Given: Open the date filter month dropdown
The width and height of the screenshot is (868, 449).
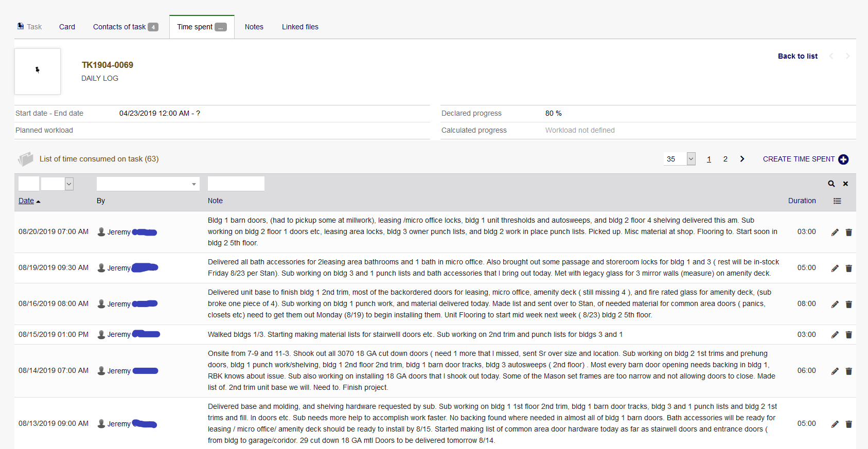Looking at the screenshot, I should click(x=68, y=184).
